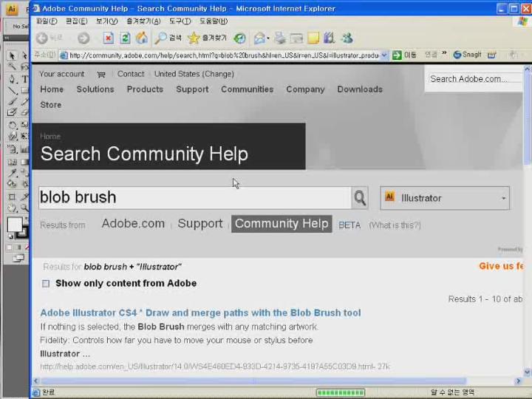Open the 보기(V) menu

coord(106,21)
